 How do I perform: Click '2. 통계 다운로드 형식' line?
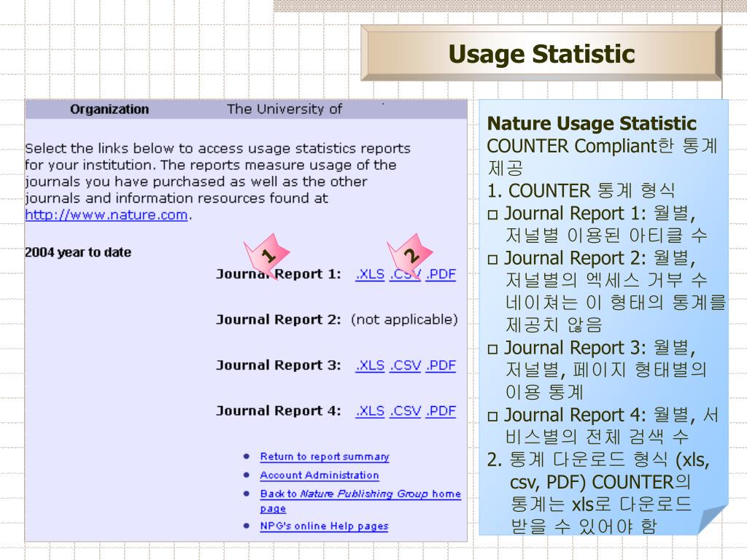(598, 460)
